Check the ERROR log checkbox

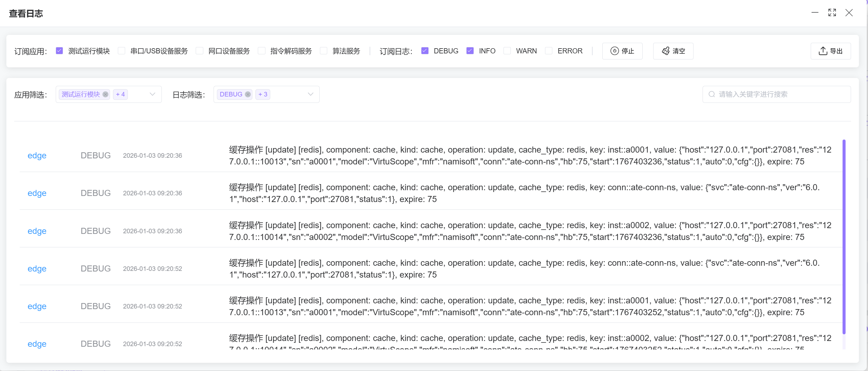(549, 51)
